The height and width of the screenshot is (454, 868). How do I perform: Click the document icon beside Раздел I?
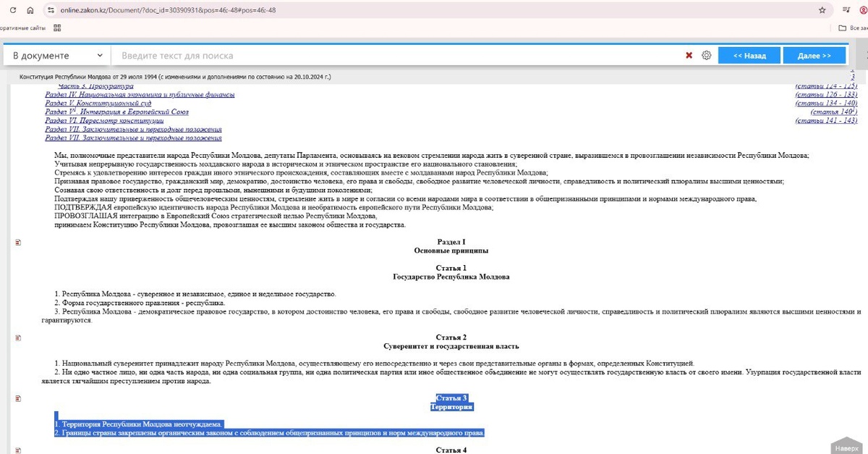click(19, 243)
